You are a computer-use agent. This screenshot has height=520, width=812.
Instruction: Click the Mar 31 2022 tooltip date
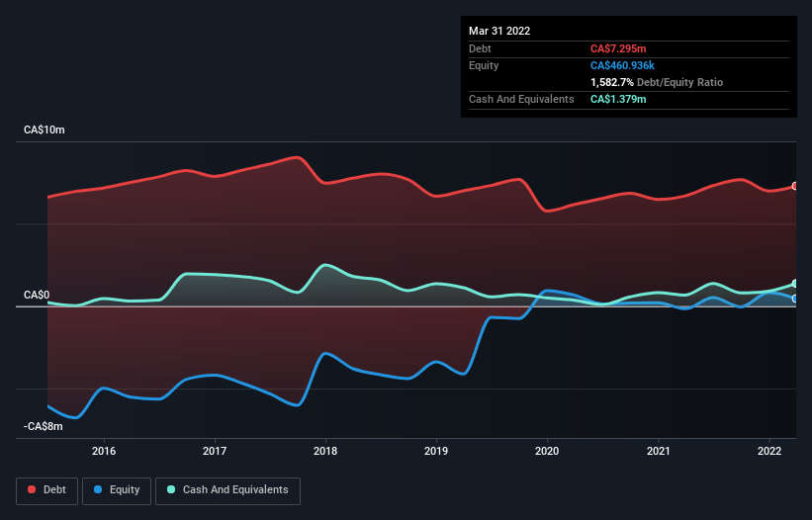click(499, 31)
